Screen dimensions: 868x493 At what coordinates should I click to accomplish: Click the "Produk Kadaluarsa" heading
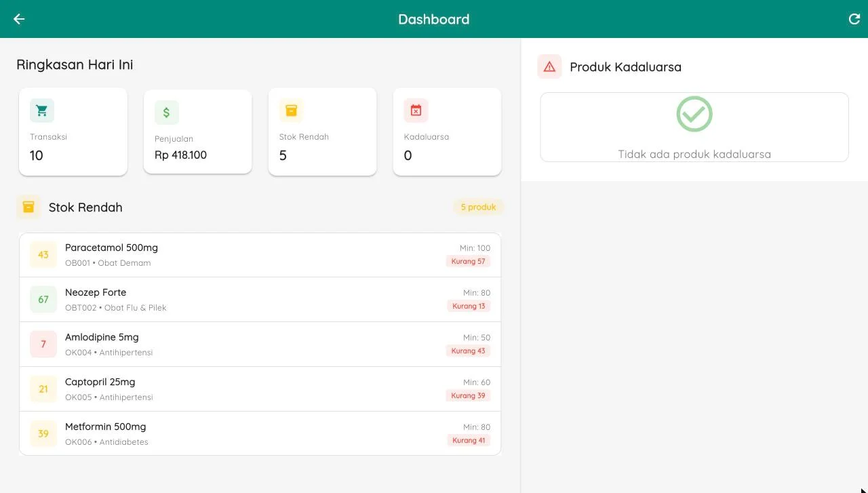tap(625, 66)
